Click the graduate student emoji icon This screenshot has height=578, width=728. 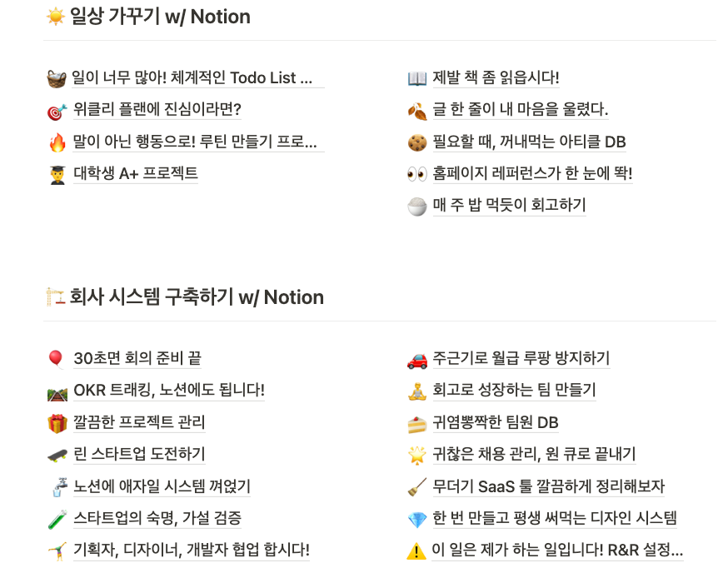point(57,175)
